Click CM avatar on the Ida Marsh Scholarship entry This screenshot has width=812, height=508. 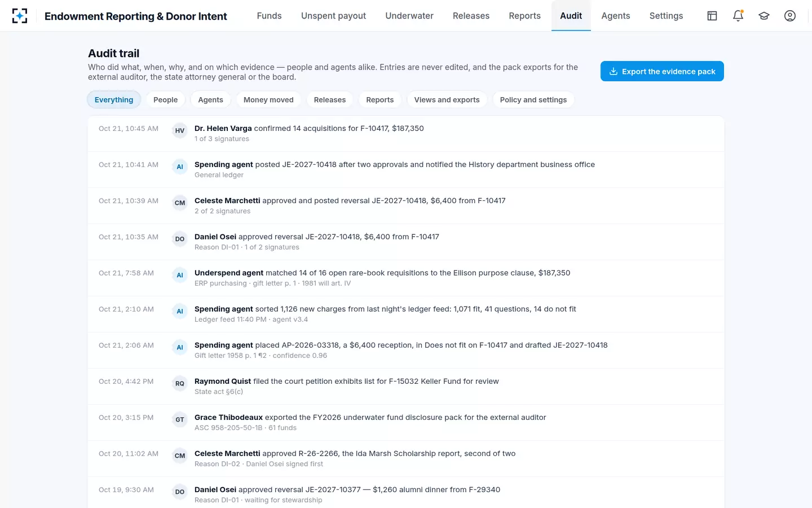pos(180,456)
